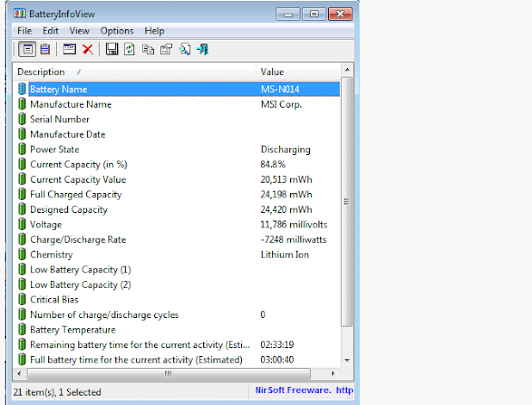Click the find magnifier toolbar icon
The image size is (532, 405).
pyautogui.click(x=184, y=50)
